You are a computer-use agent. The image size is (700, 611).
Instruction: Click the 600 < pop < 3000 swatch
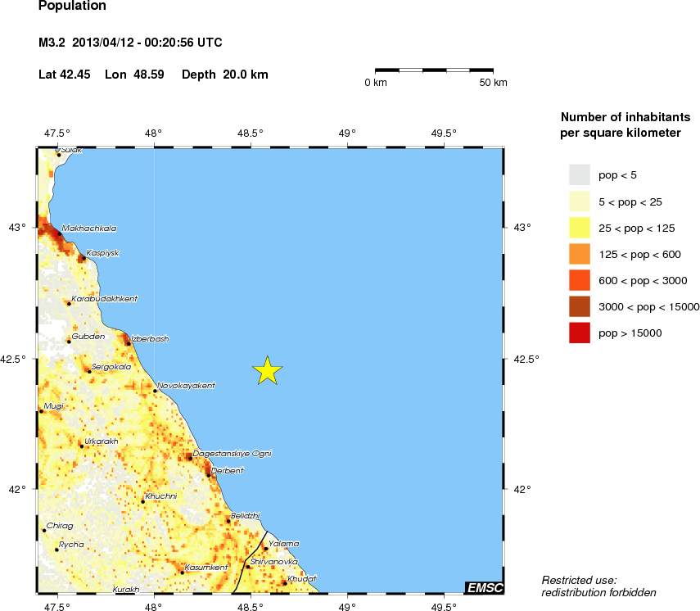580,280
